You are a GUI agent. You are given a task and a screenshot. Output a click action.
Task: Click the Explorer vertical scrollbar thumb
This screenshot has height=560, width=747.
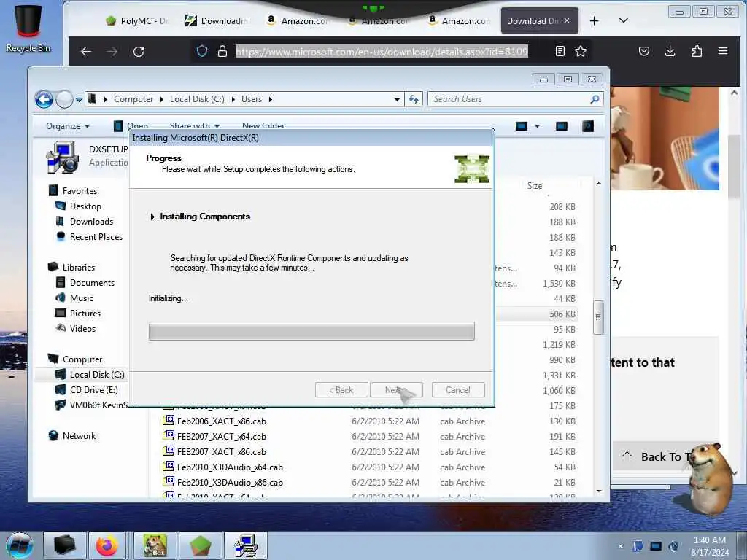click(x=598, y=317)
